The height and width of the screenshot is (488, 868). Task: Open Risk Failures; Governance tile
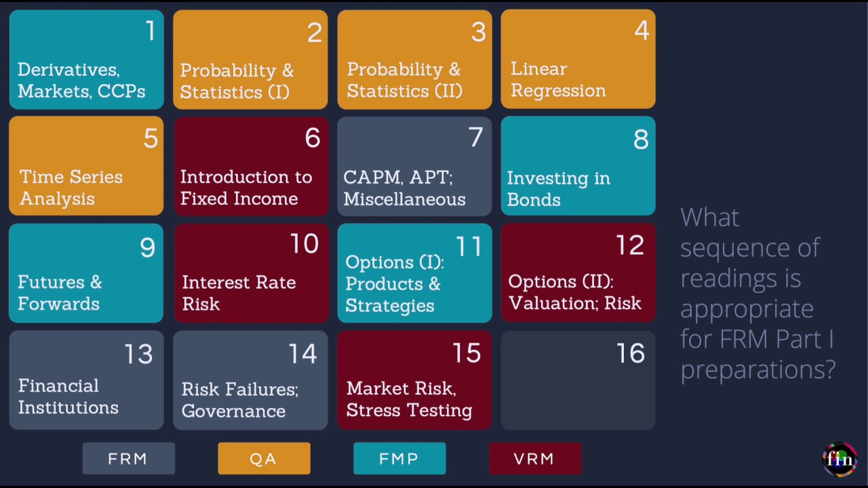click(250, 380)
